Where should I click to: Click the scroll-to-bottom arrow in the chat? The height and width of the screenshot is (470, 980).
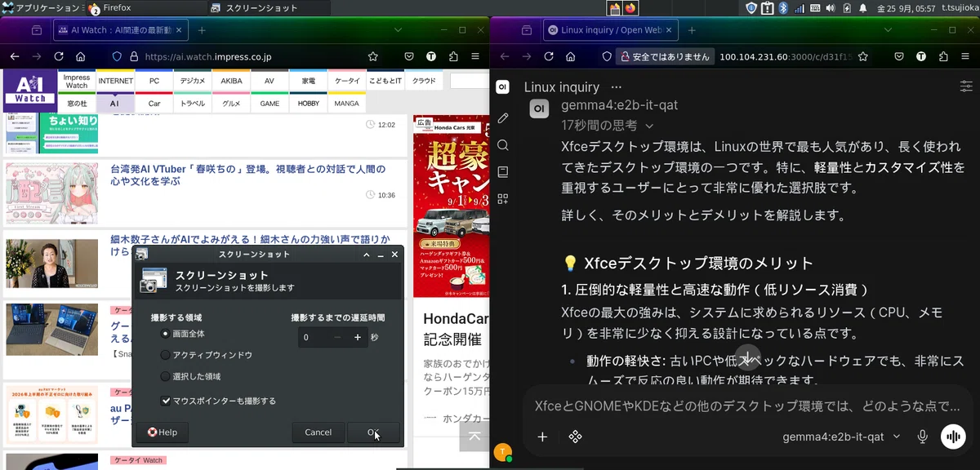[x=747, y=357]
